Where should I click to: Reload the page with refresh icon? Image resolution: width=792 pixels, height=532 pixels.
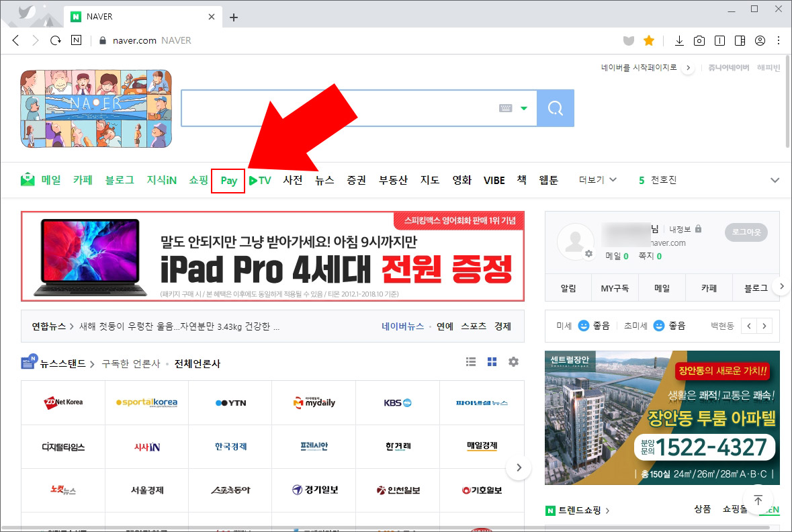point(56,40)
